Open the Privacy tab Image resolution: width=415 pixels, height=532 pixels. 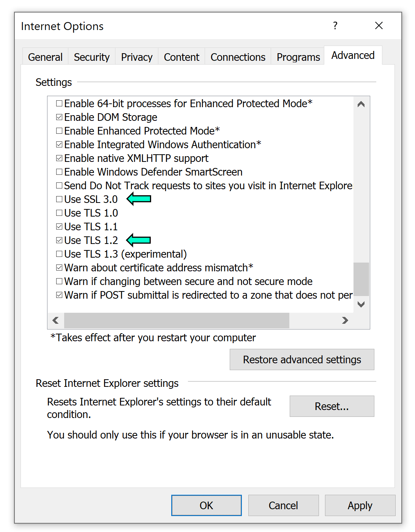click(x=137, y=57)
